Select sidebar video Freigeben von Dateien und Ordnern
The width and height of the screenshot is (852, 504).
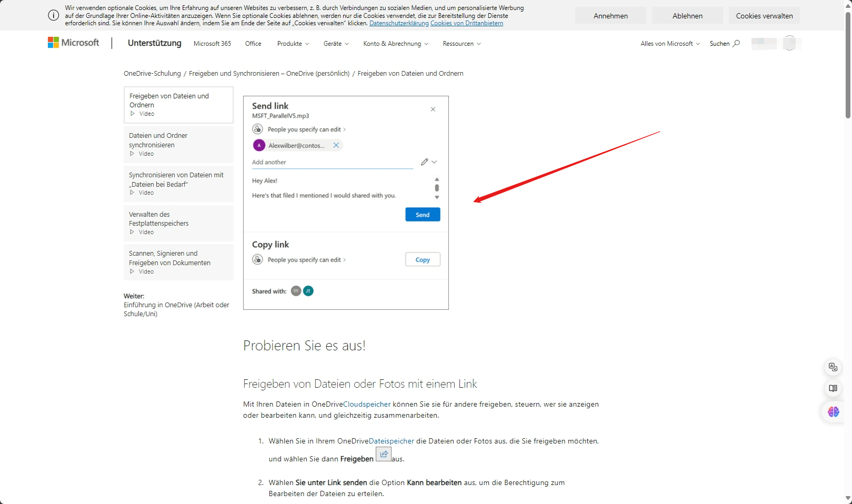[178, 105]
